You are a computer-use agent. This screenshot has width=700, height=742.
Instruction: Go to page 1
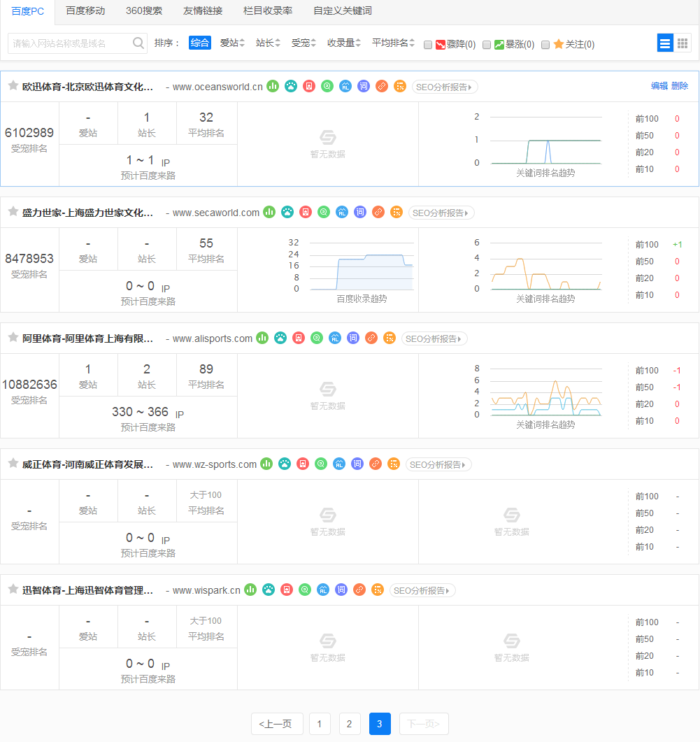[320, 724]
